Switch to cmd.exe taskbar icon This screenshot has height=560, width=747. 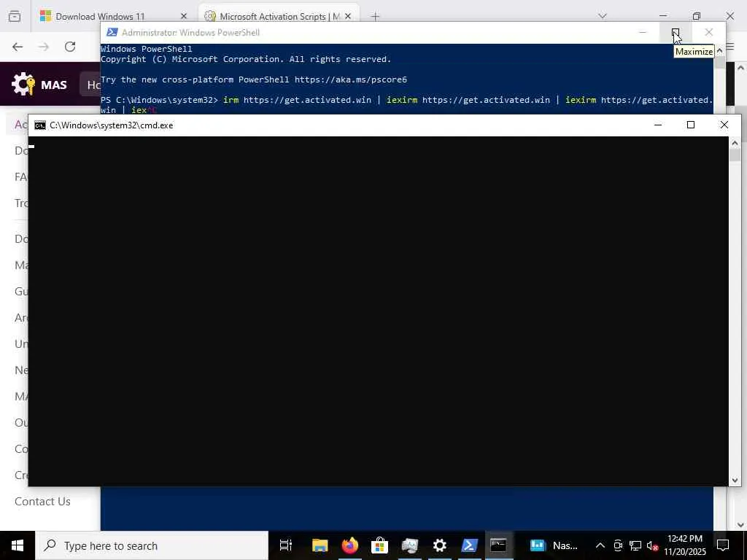[x=499, y=545]
